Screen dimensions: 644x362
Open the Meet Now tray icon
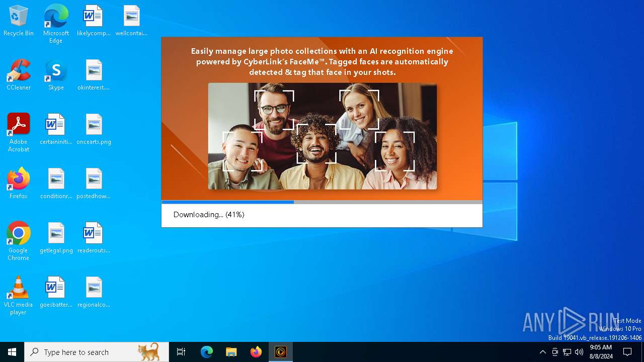(555, 352)
